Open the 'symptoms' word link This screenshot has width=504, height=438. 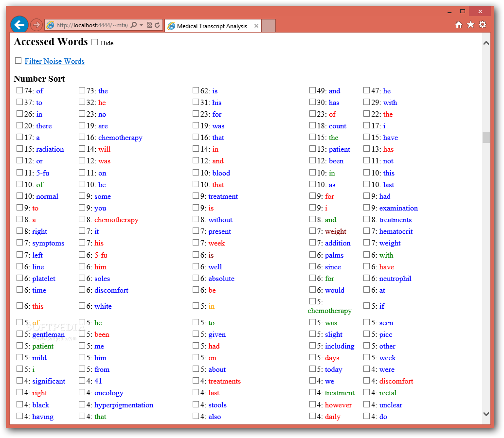(x=48, y=244)
